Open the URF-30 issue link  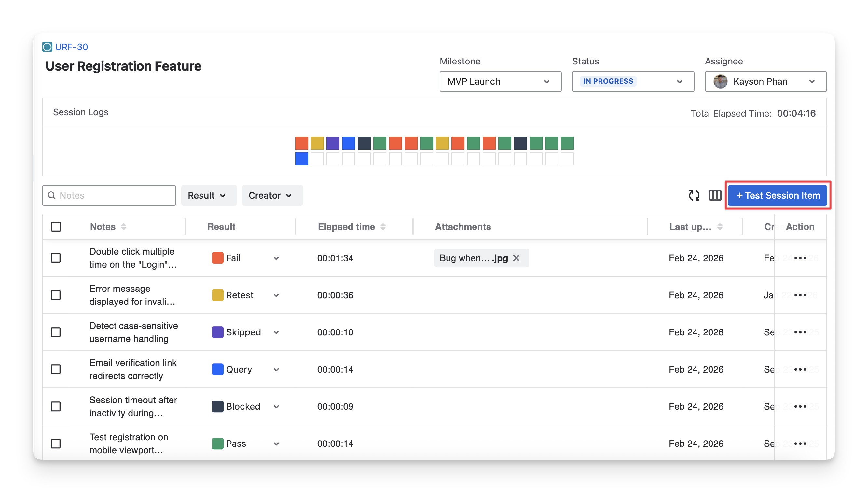[x=71, y=47]
